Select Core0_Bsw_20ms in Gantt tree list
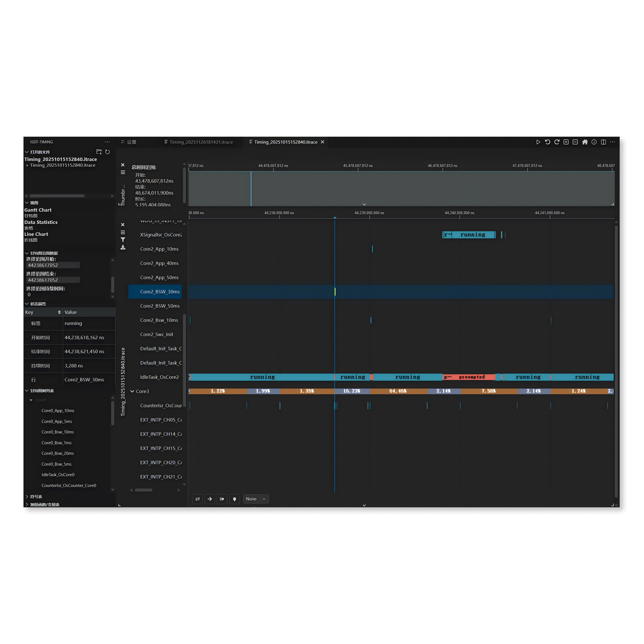 click(58, 453)
